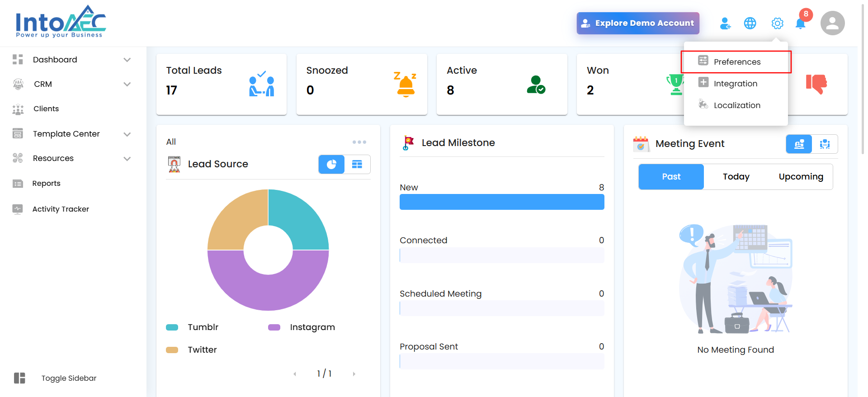Click the add user icon in header
This screenshot has width=868, height=397.
pyautogui.click(x=725, y=24)
